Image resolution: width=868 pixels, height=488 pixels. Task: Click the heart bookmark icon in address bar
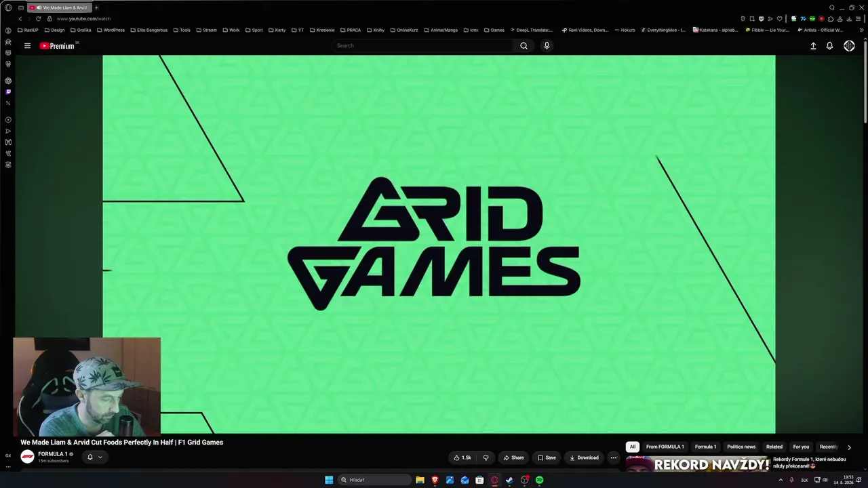(x=779, y=19)
